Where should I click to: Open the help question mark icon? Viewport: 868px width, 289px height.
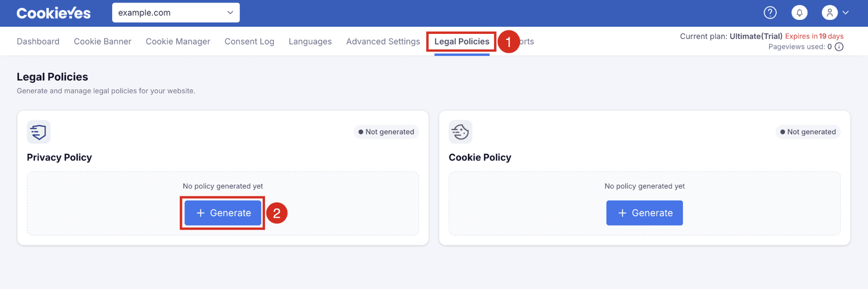(770, 13)
